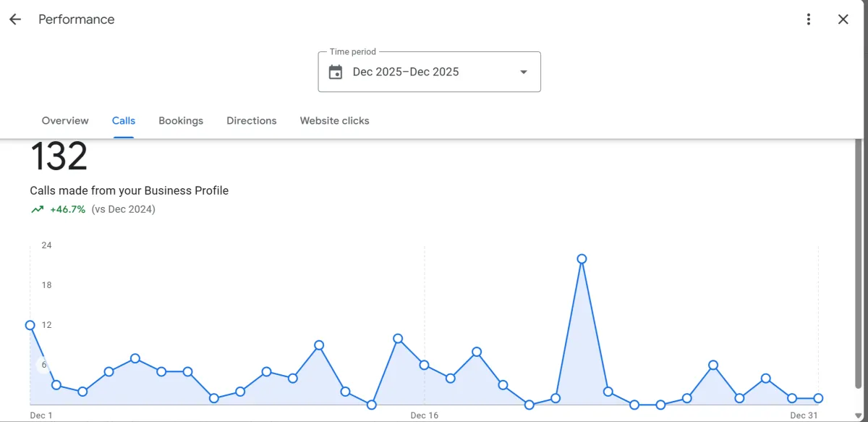The height and width of the screenshot is (422, 868).
Task: Switch to the Directions tab
Action: pyautogui.click(x=252, y=121)
